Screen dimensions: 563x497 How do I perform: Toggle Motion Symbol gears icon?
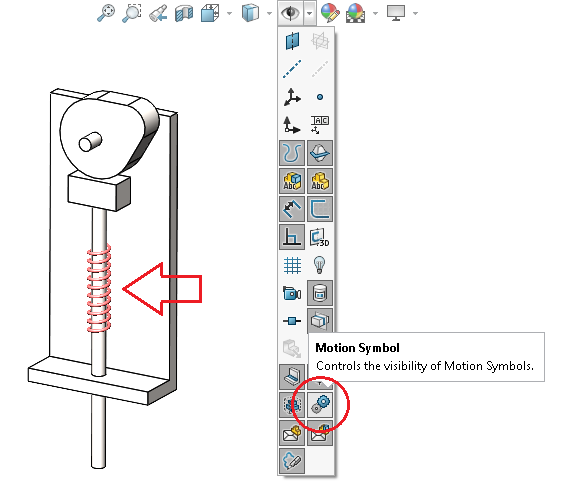click(320, 405)
